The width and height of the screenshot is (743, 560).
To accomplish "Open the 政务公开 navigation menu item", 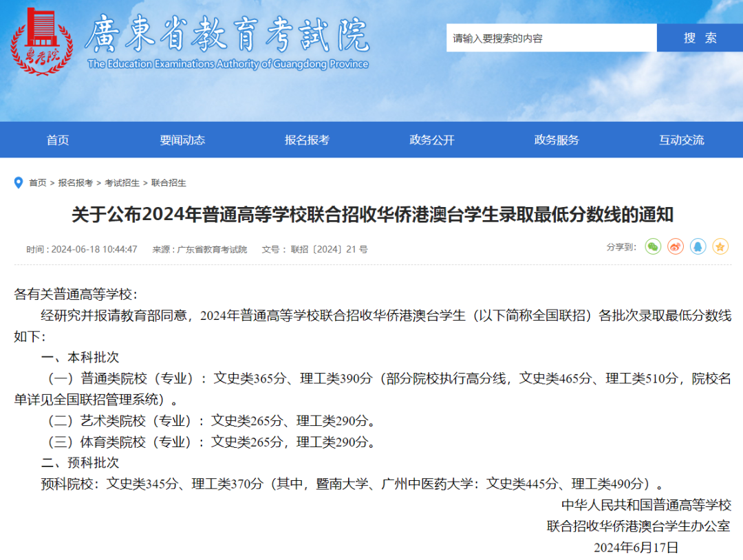I will [431, 140].
